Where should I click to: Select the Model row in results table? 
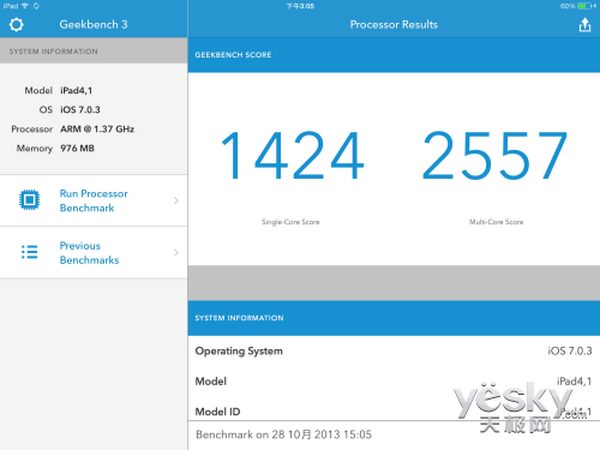pos(394,381)
